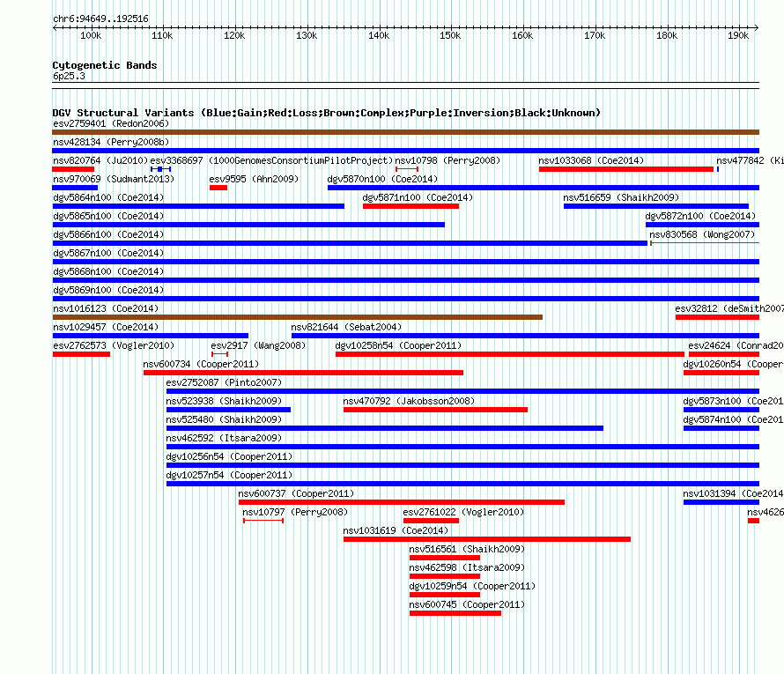
Task: Select esv2752087 (Pinto2007) label
Action: click(224, 382)
